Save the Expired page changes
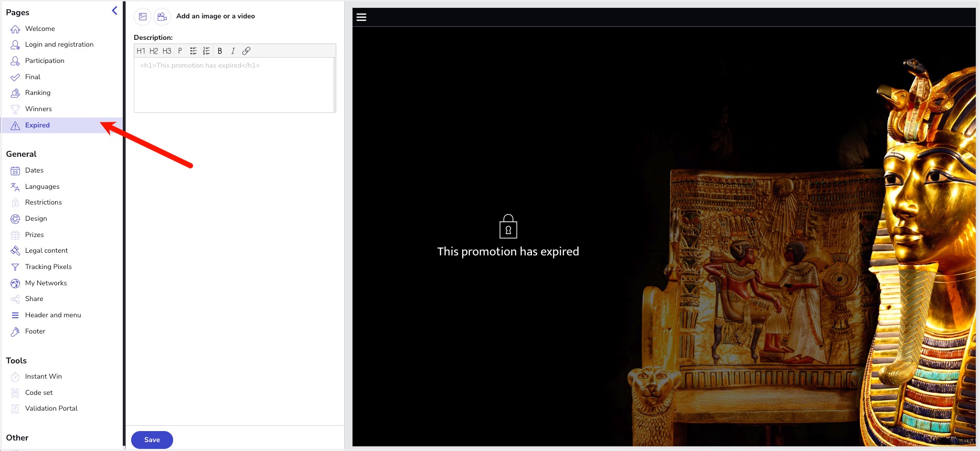This screenshot has height=451, width=980. click(152, 440)
